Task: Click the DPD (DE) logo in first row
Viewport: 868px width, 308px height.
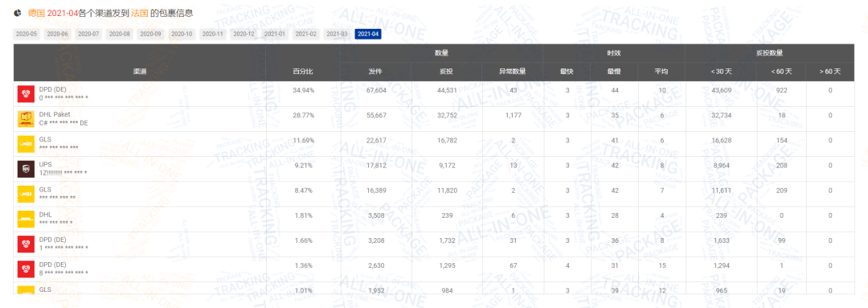Action: pyautogui.click(x=26, y=94)
